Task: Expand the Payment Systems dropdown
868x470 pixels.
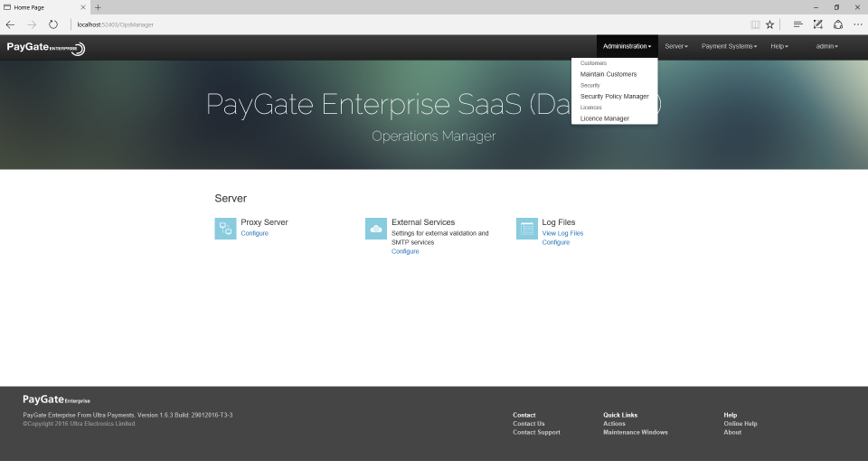Action: tap(729, 46)
